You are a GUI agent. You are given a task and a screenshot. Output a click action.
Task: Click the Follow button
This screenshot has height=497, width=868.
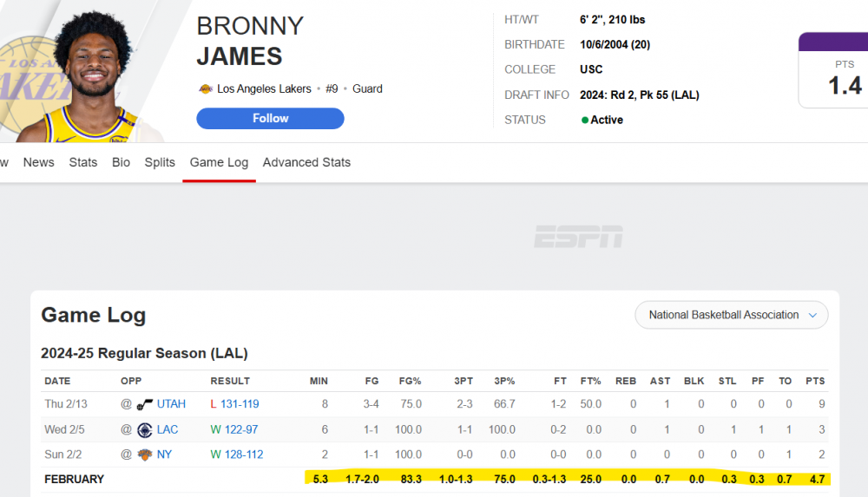click(270, 119)
